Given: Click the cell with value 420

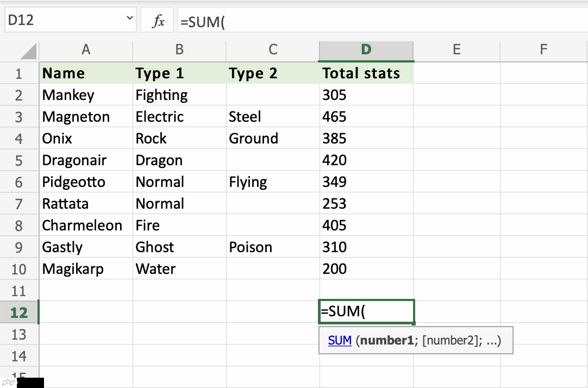Looking at the screenshot, I should tap(366, 160).
